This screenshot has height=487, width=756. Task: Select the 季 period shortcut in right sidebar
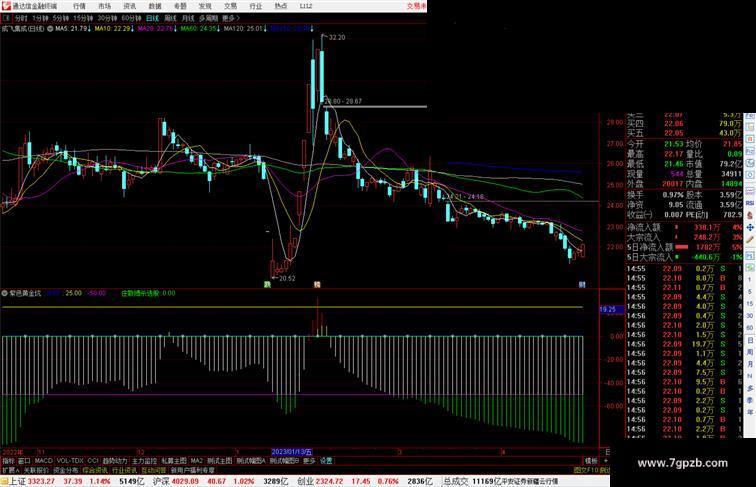pyautogui.click(x=750, y=400)
